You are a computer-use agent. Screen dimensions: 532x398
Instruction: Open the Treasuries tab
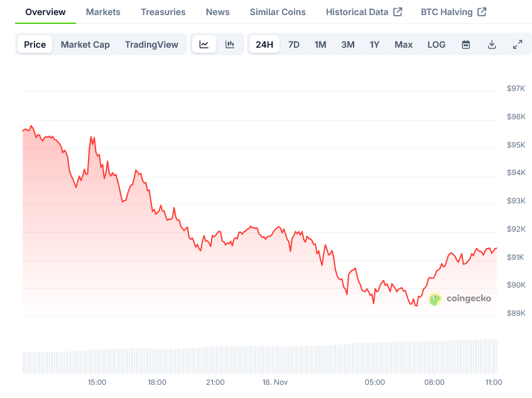click(163, 12)
